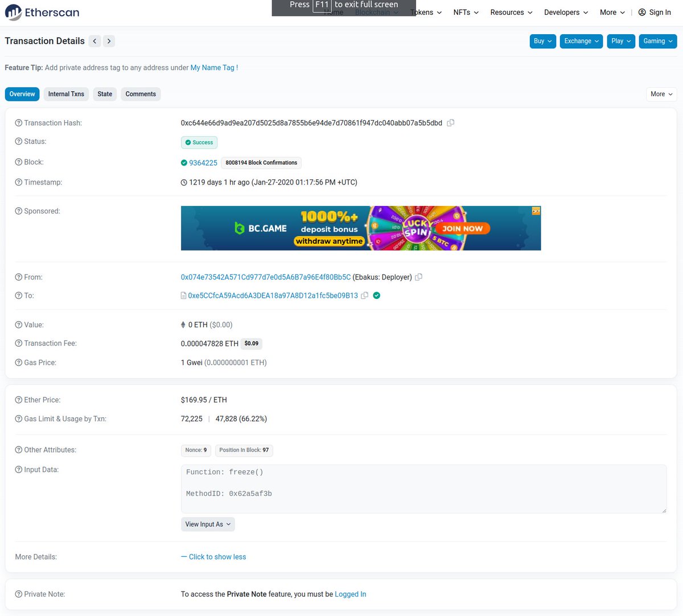The width and height of the screenshot is (683, 616).
Task: Open the Exchange dropdown
Action: (x=581, y=41)
